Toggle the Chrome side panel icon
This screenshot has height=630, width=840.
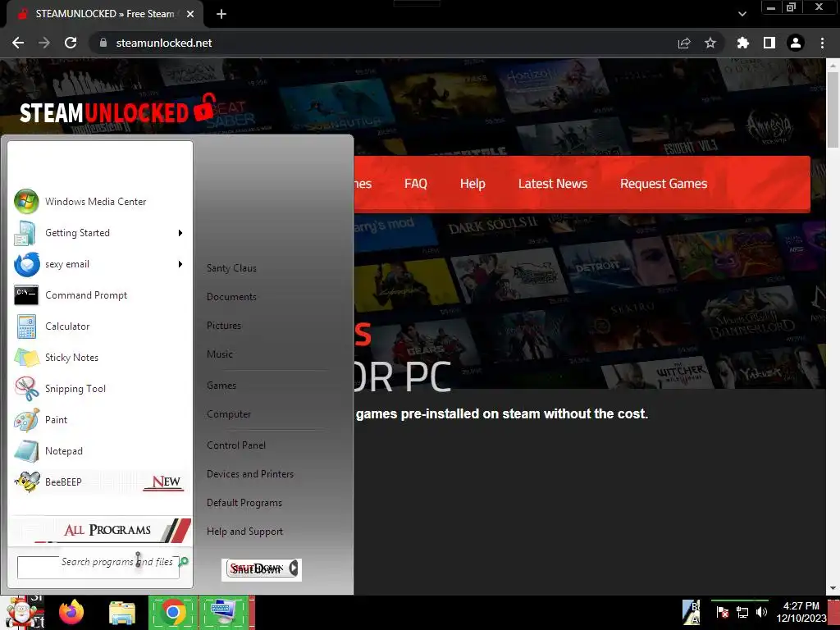pos(769,43)
